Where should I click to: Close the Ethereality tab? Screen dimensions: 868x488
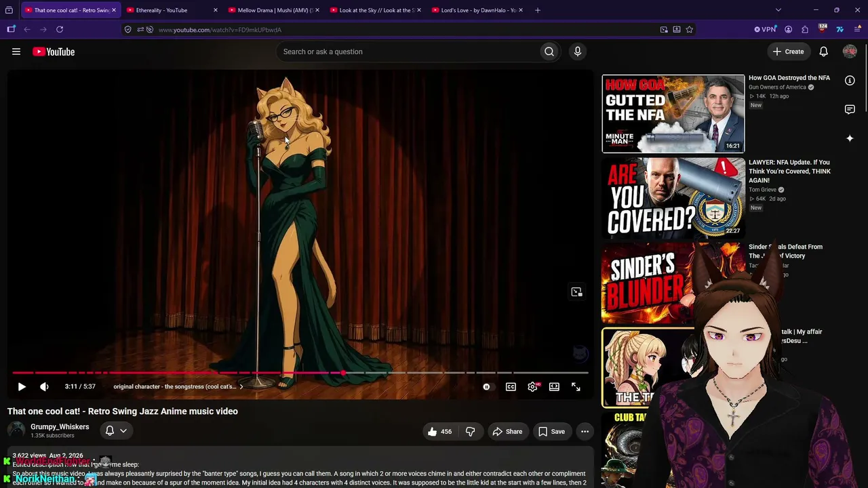click(216, 10)
